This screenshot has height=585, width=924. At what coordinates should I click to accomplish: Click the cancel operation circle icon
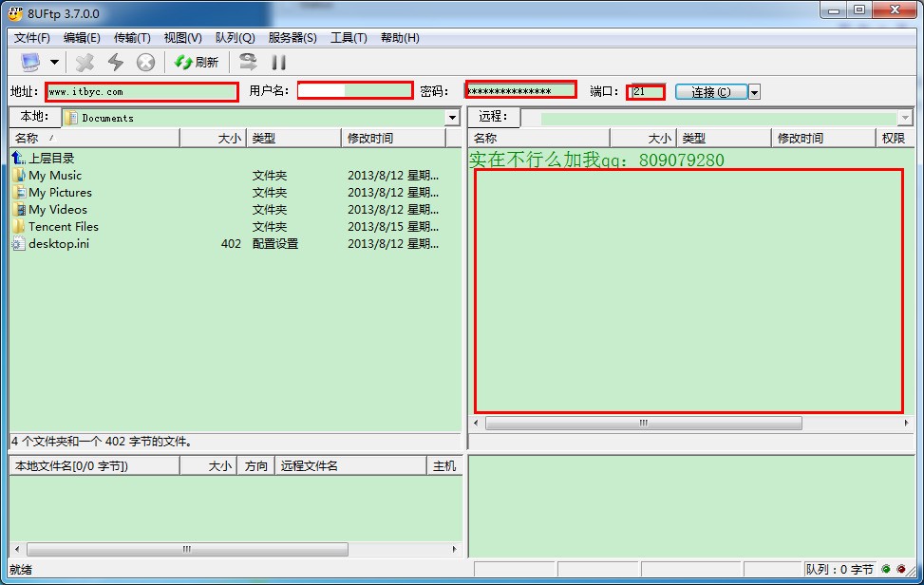coord(145,63)
